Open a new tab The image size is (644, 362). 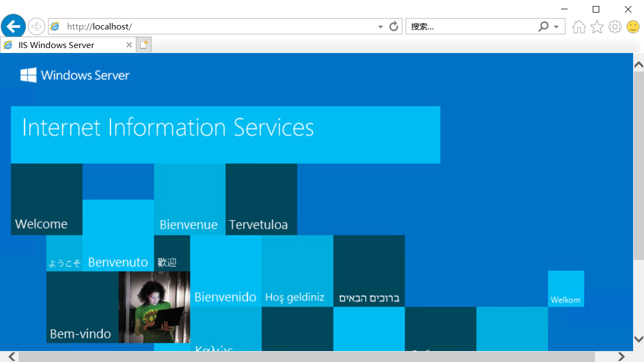(143, 45)
